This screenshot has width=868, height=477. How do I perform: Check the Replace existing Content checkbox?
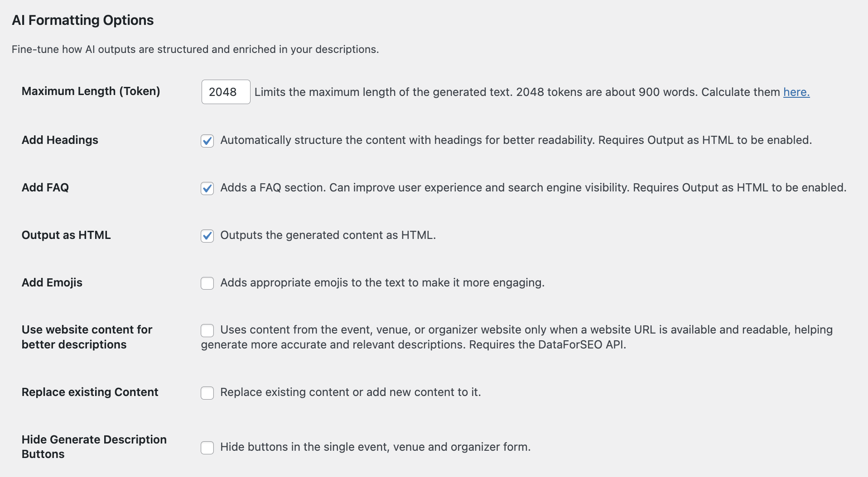(207, 393)
